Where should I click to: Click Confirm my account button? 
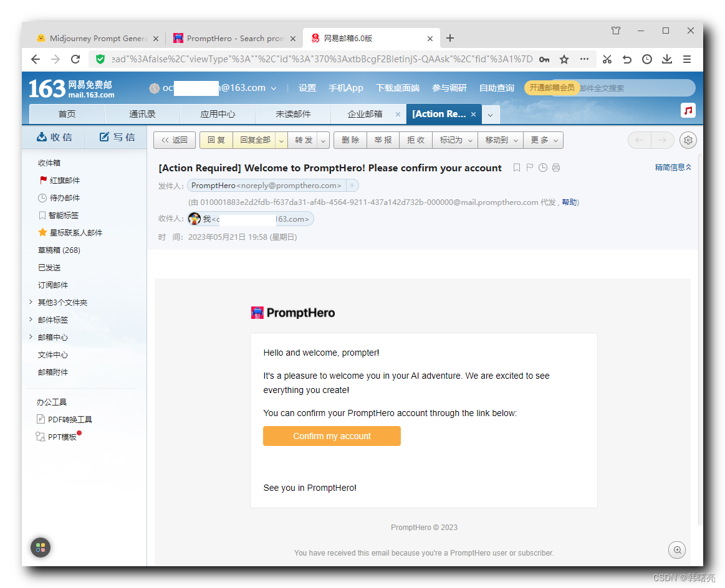click(x=332, y=436)
